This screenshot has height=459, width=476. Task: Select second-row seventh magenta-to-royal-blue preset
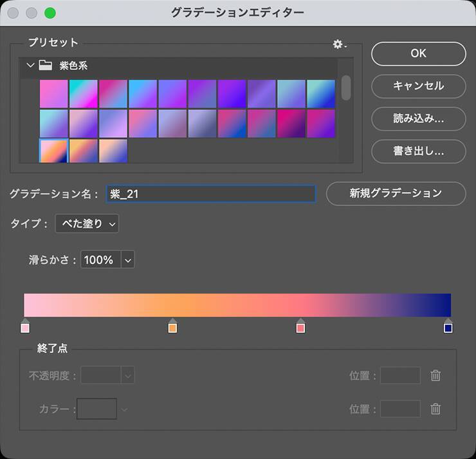click(x=232, y=124)
